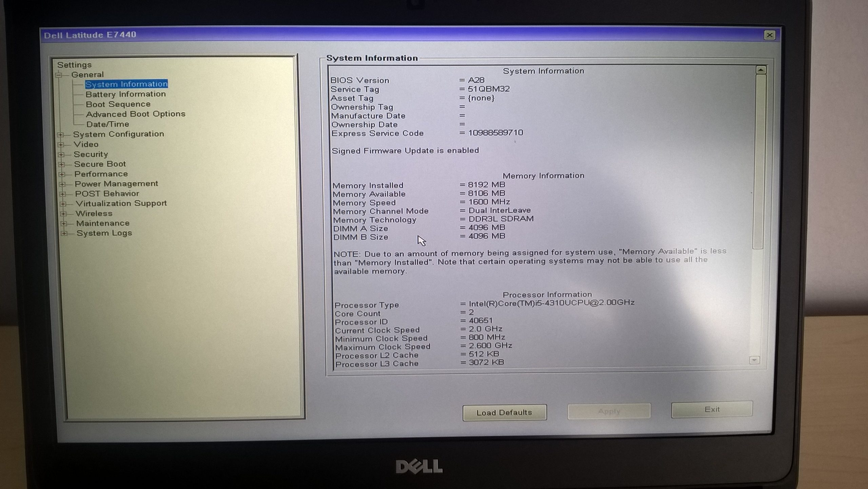This screenshot has width=868, height=489.
Task: Click the Dual InterLeave channel mode value
Action: pyautogui.click(x=500, y=210)
